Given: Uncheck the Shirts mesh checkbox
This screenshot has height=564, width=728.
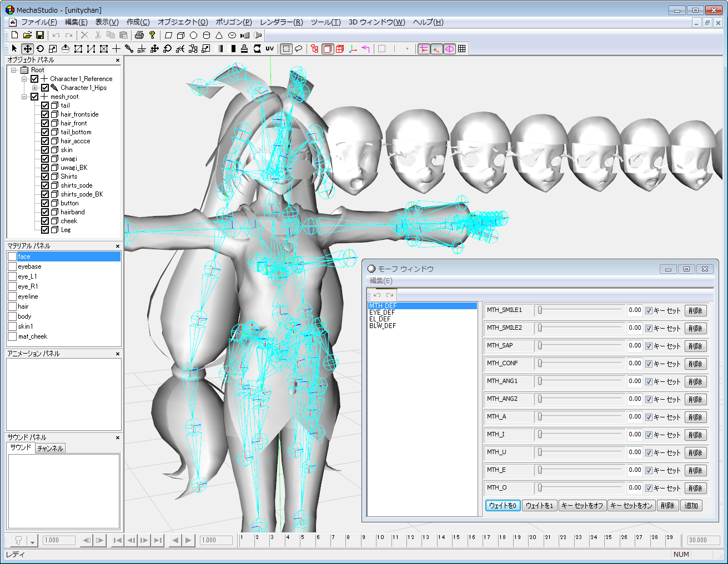Looking at the screenshot, I should 45,177.
